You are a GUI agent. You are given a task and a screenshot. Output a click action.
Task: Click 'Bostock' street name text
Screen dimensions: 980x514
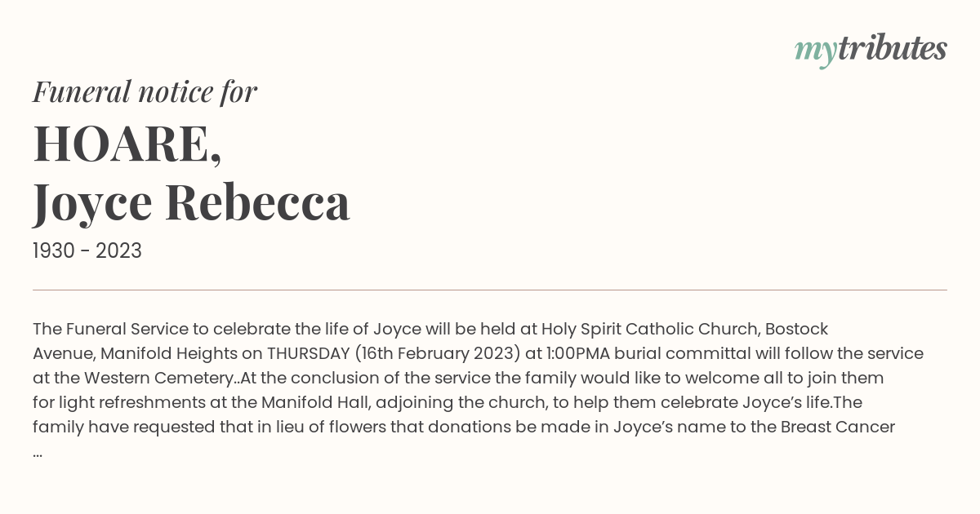tap(796, 330)
